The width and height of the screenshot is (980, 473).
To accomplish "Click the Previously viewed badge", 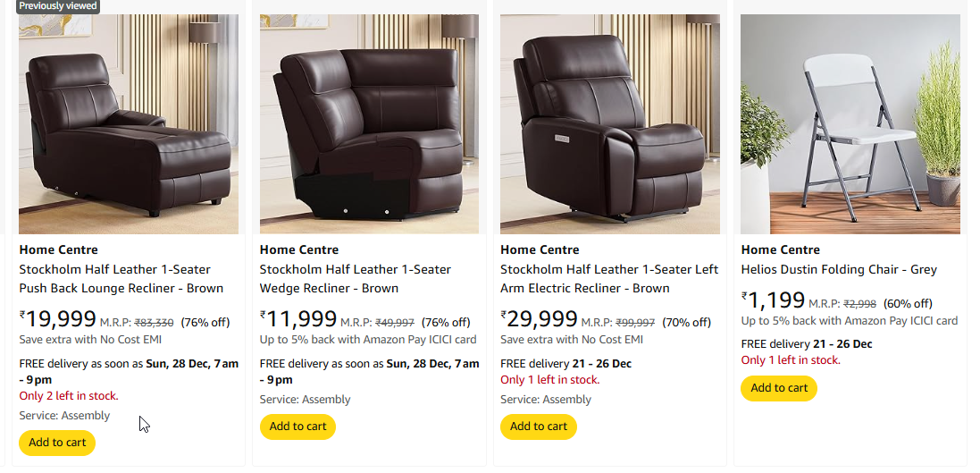I will tap(59, 5).
